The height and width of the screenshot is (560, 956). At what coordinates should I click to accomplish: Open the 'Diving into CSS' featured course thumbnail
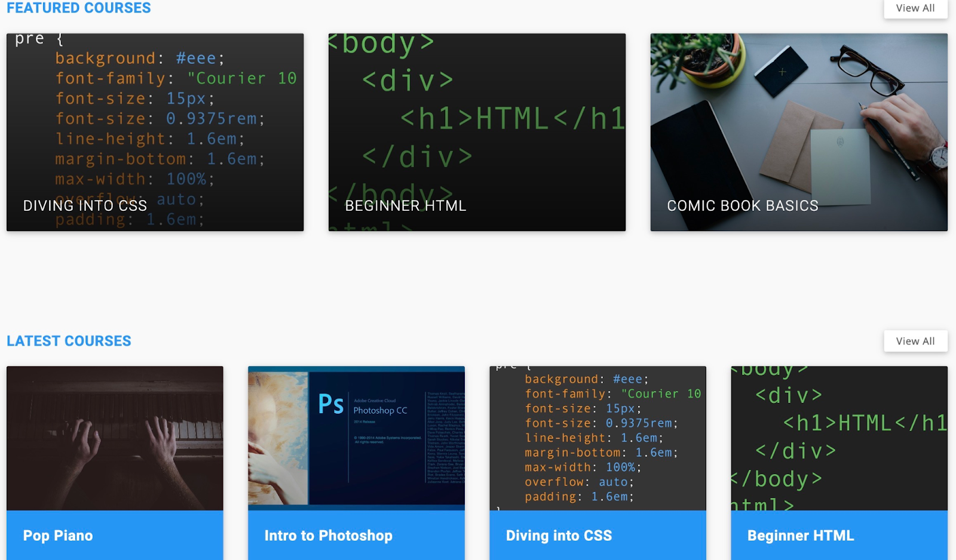[x=154, y=119]
